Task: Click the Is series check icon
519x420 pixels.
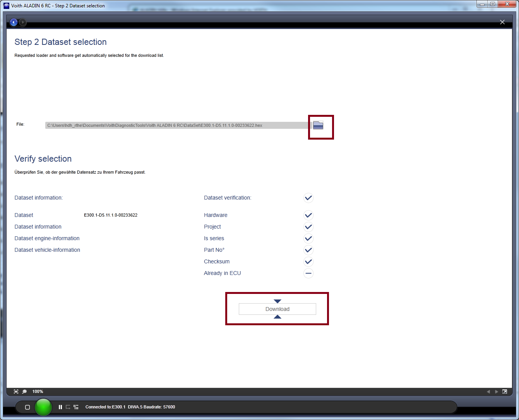Action: tap(308, 239)
